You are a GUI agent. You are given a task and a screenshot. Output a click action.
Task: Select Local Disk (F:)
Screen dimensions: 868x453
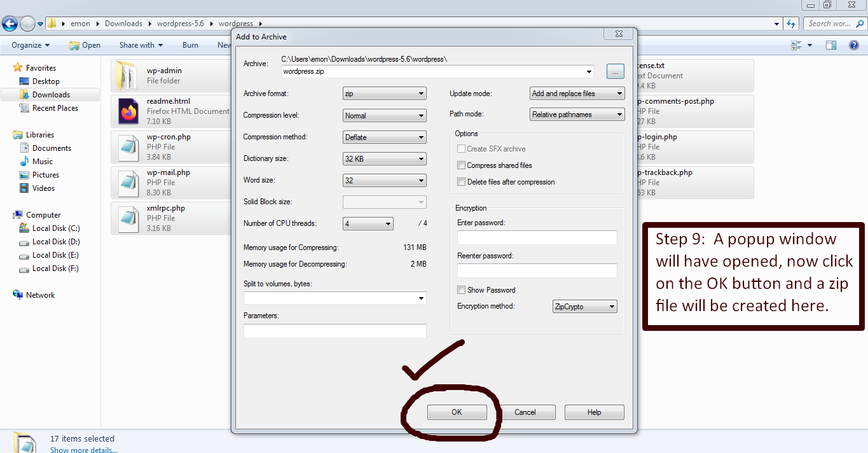(56, 268)
